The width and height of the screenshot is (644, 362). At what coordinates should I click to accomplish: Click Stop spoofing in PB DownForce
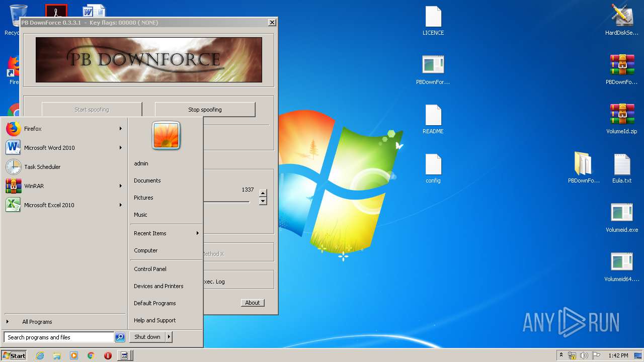(205, 110)
